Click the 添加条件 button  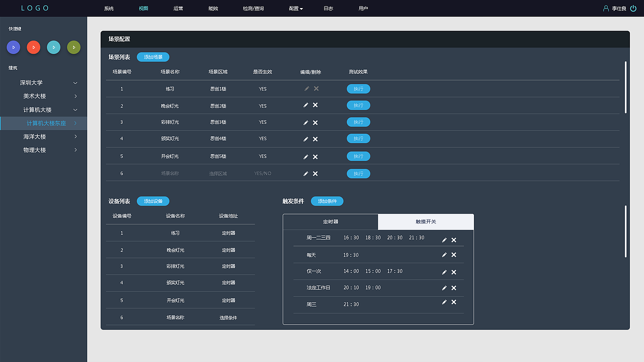click(x=327, y=201)
